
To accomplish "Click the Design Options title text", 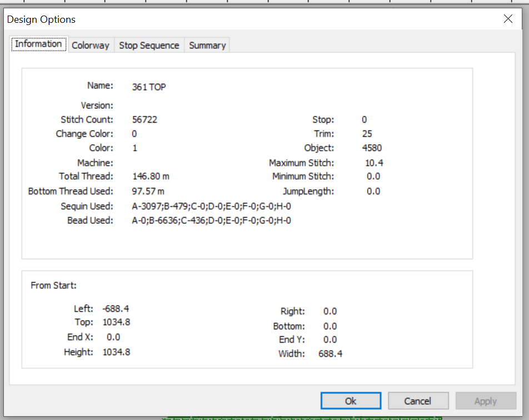I will (x=41, y=19).
